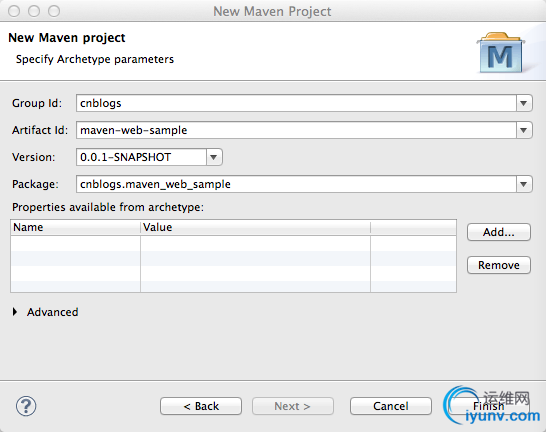Viewport: 546px width, 432px height.
Task: Focus the Group Id field containing cnblogs
Action: [x=296, y=103]
